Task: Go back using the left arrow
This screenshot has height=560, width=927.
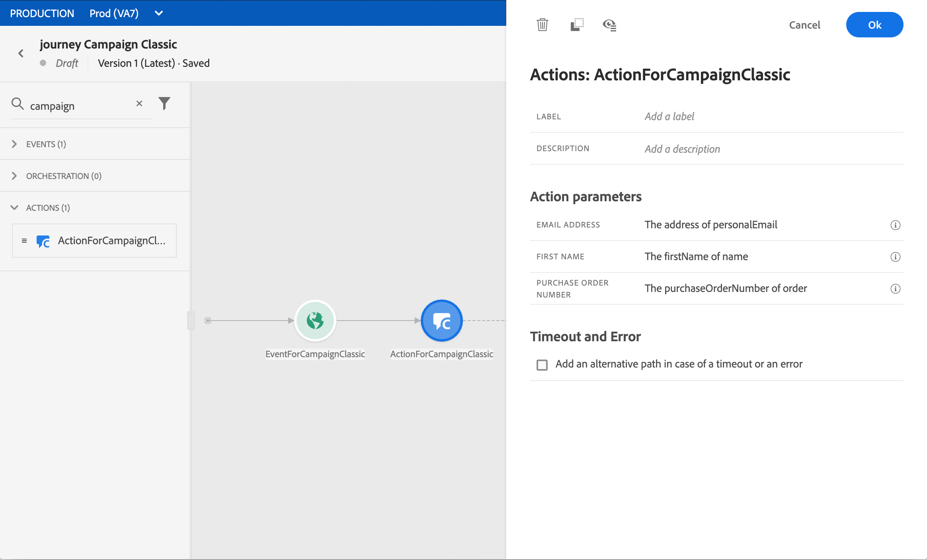Action: [x=21, y=53]
